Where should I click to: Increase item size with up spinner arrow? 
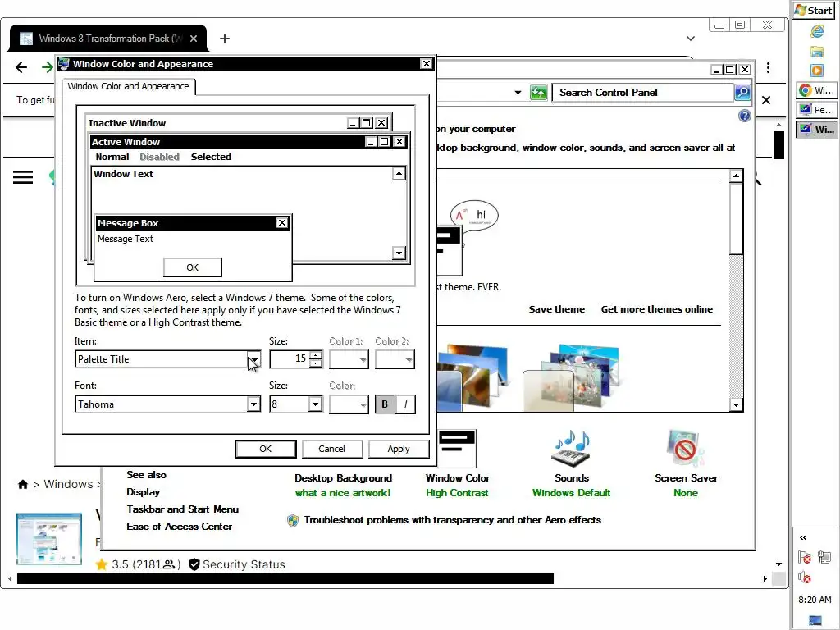coord(316,355)
